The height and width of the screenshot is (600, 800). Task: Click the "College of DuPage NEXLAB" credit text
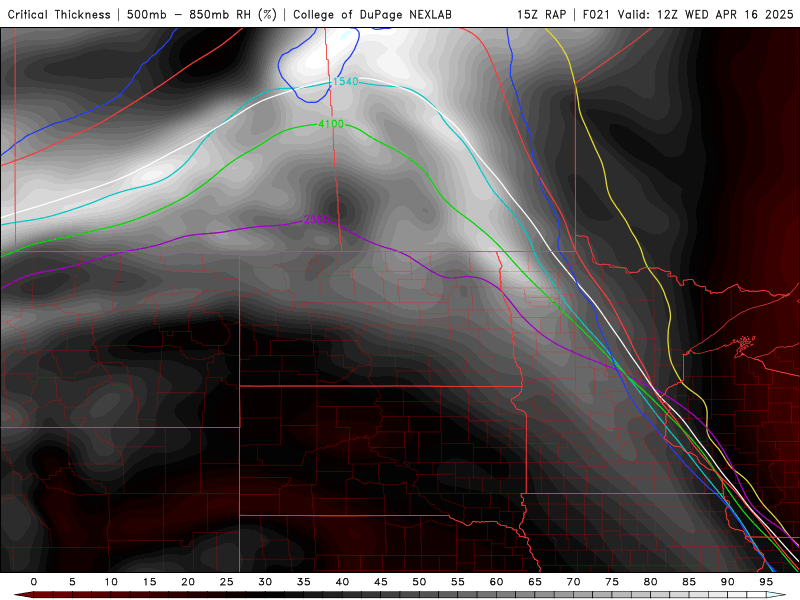click(372, 15)
